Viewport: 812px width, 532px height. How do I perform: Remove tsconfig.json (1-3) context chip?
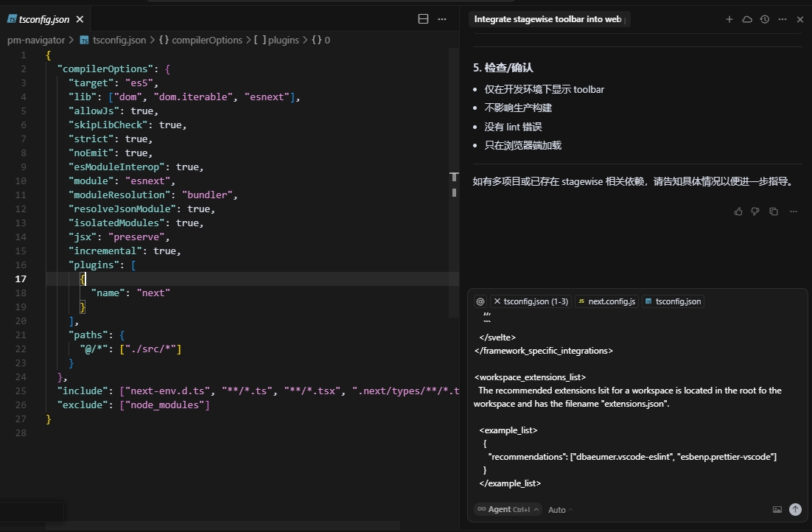point(497,301)
